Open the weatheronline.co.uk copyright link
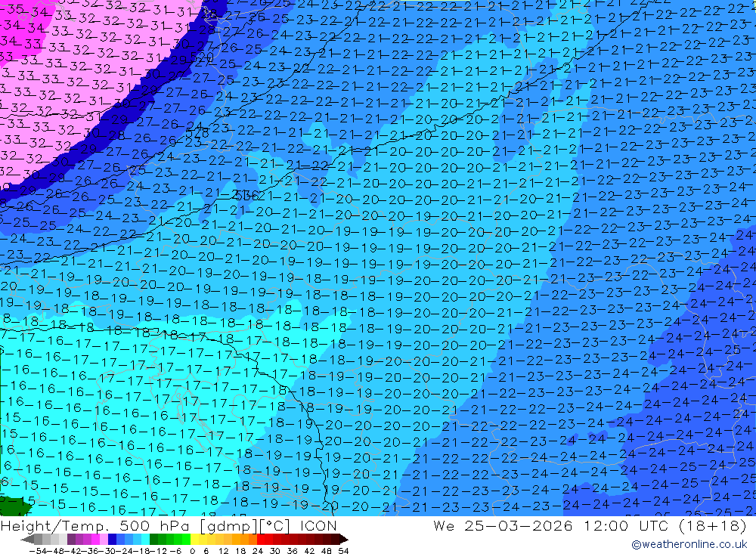Image resolution: width=756 pixels, height=554 pixels. 689,544
